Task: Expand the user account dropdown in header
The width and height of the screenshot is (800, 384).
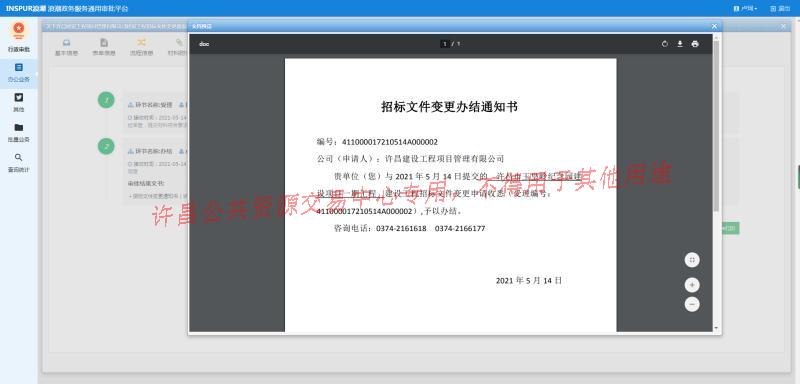Action: click(x=745, y=9)
